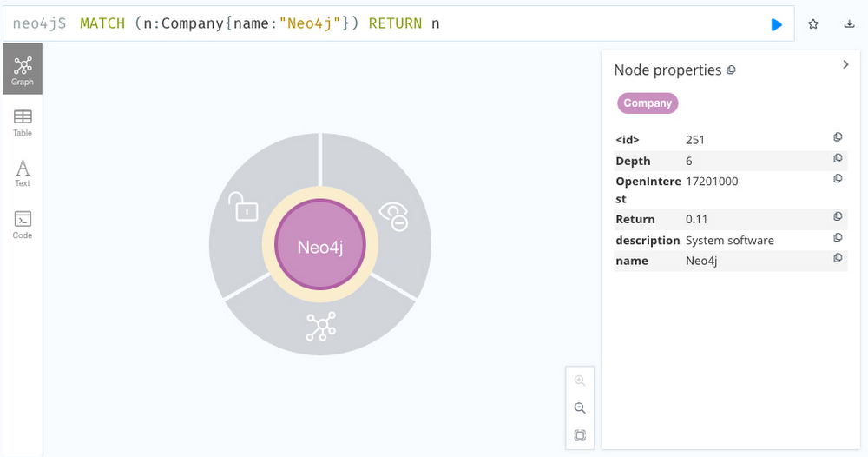Viewport: 868px width, 457px height.
Task: Select the name value Neo4j in properties
Action: [x=701, y=261]
